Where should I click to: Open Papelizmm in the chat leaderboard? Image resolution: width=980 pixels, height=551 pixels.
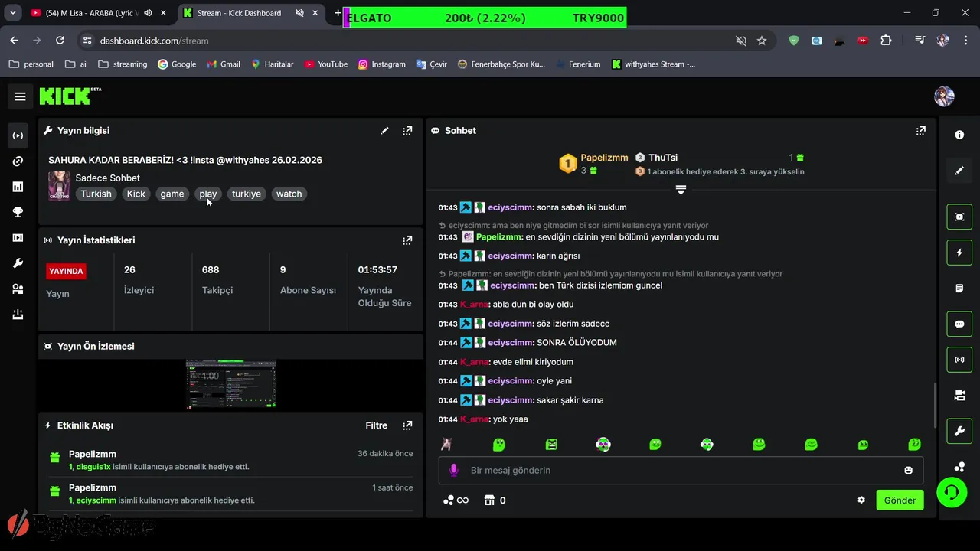coord(604,158)
